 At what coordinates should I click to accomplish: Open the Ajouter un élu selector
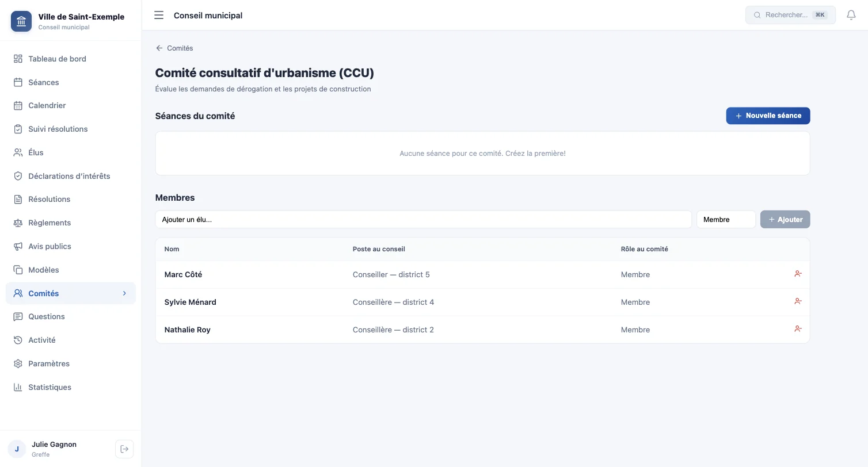pos(423,219)
